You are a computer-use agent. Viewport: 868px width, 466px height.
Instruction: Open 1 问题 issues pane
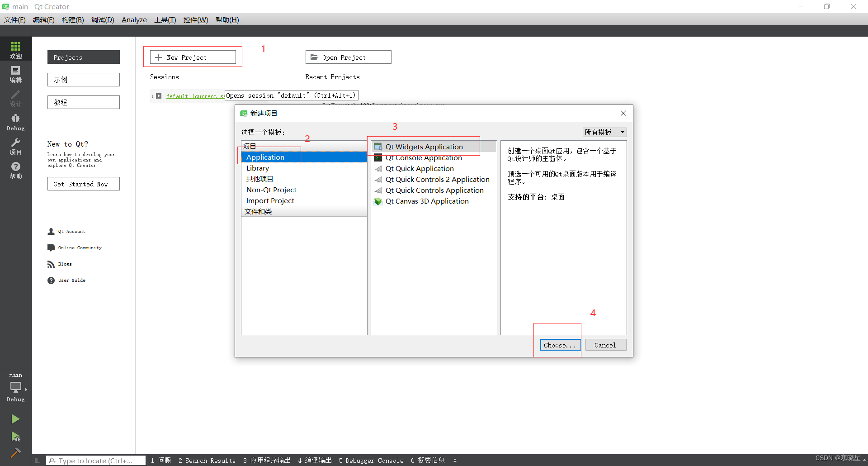pos(161,461)
